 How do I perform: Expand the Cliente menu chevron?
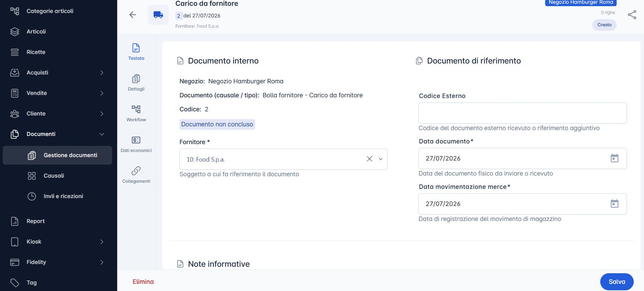102,113
